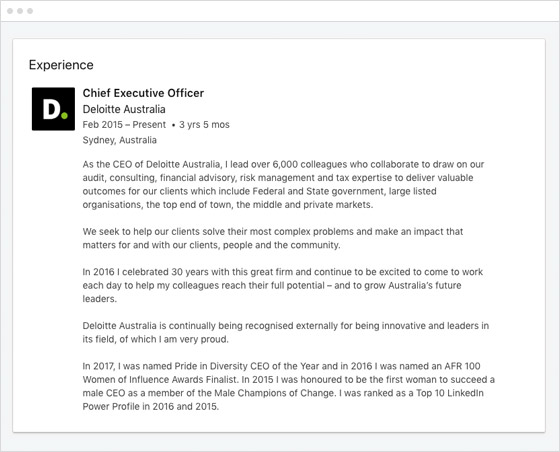Select the 'Sydney, Australia' location text

[119, 140]
